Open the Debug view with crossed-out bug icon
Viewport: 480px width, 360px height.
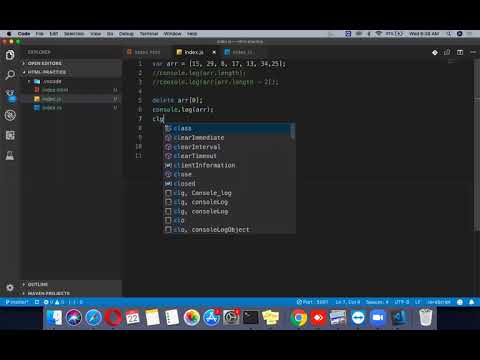tap(10, 115)
